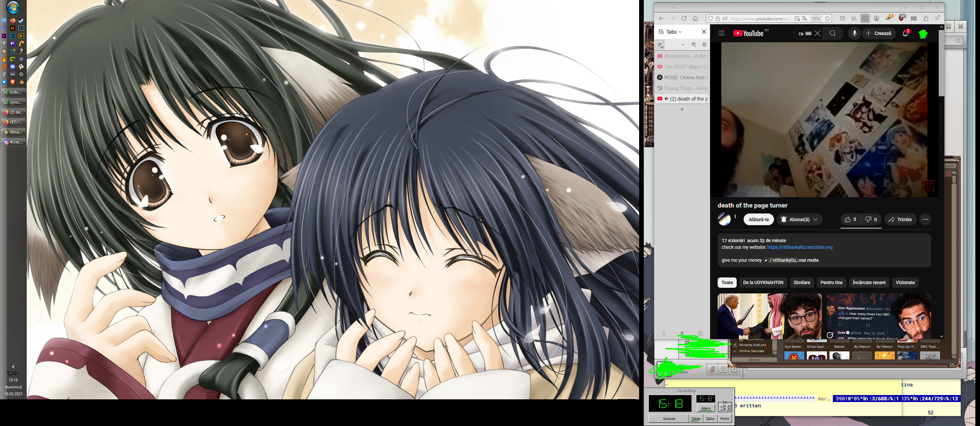The width and height of the screenshot is (980, 426).
Task: Toggle the Firefox sidebar button
Action: pos(865,19)
